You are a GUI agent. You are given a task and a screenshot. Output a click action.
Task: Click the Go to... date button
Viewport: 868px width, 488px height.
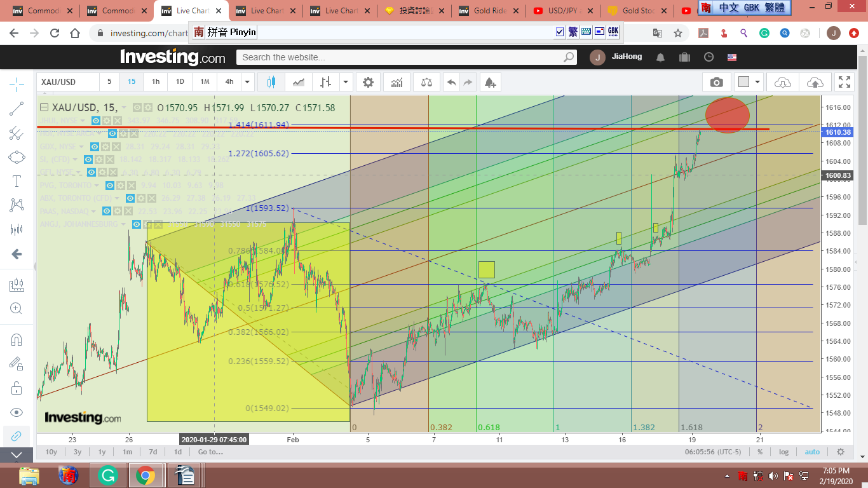210,452
